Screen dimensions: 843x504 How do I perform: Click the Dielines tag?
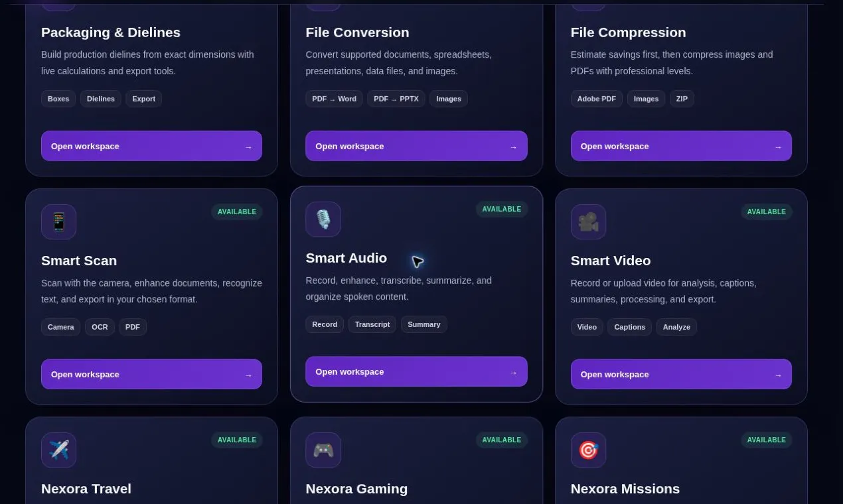(101, 99)
